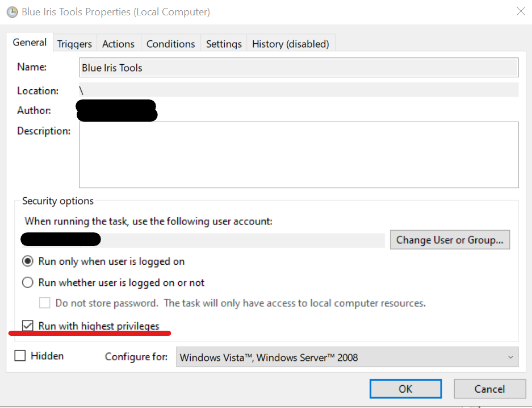Confirm changes with the OK button
The width and height of the screenshot is (532, 408).
[x=405, y=389]
